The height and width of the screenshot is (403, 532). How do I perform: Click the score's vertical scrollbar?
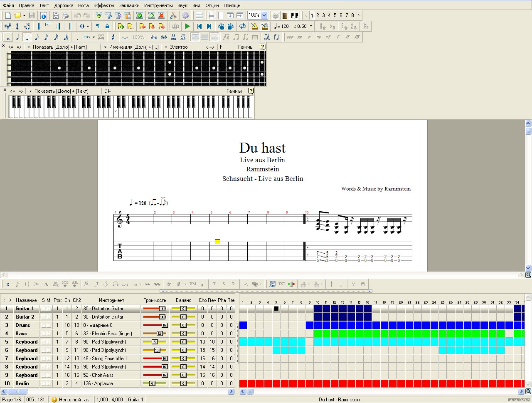point(528,195)
